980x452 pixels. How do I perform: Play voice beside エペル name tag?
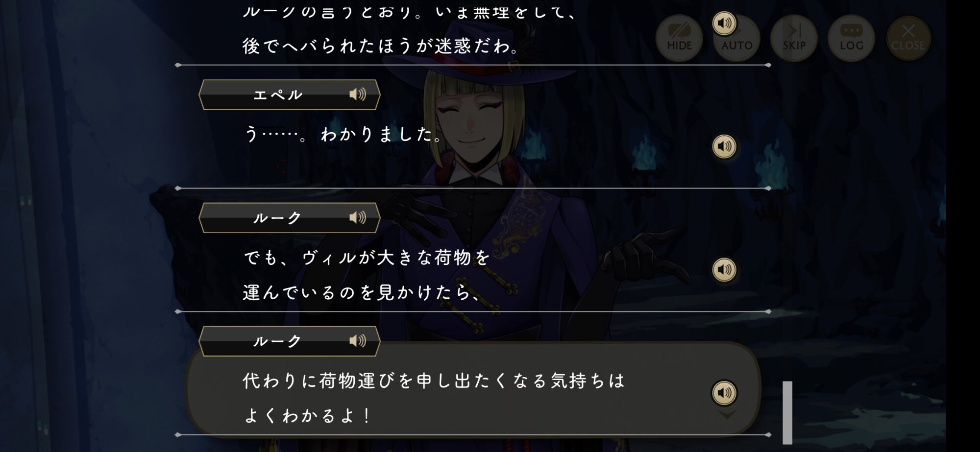pos(358,95)
